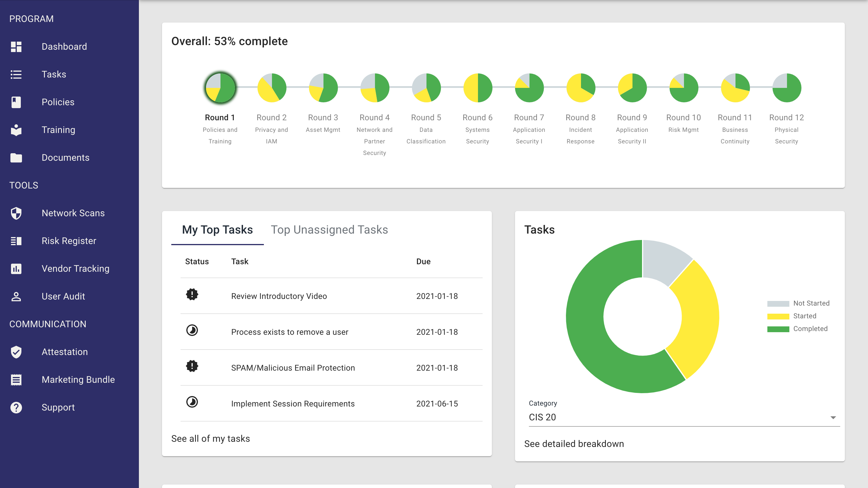Viewport: 868px width, 488px height.
Task: Click status icon for Process exists to remove a user
Action: coord(192,330)
